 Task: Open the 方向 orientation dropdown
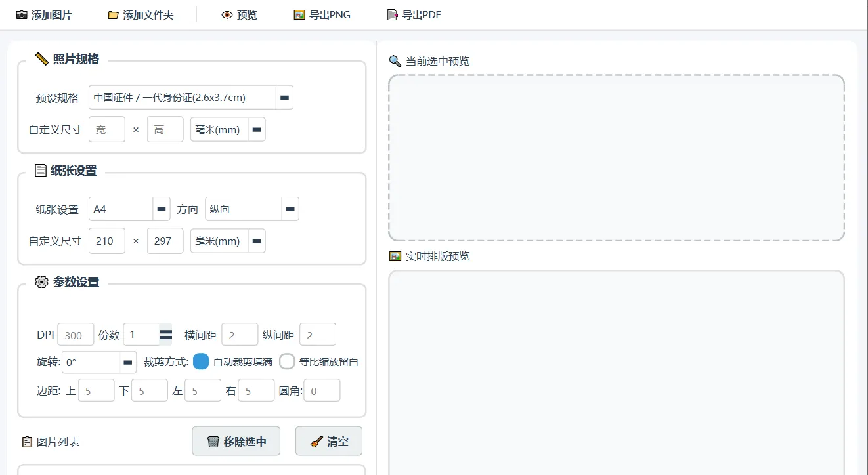click(x=290, y=209)
